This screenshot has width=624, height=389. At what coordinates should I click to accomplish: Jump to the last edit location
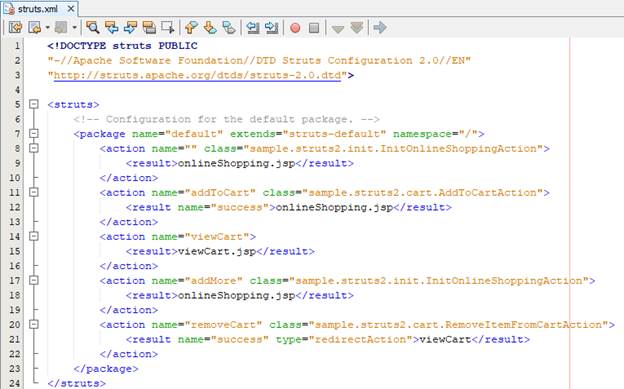[x=16, y=27]
